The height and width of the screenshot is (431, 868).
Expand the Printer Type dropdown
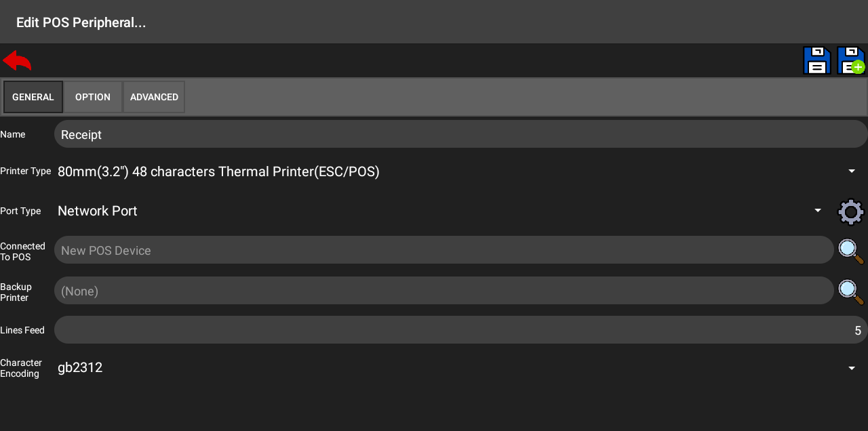(852, 171)
